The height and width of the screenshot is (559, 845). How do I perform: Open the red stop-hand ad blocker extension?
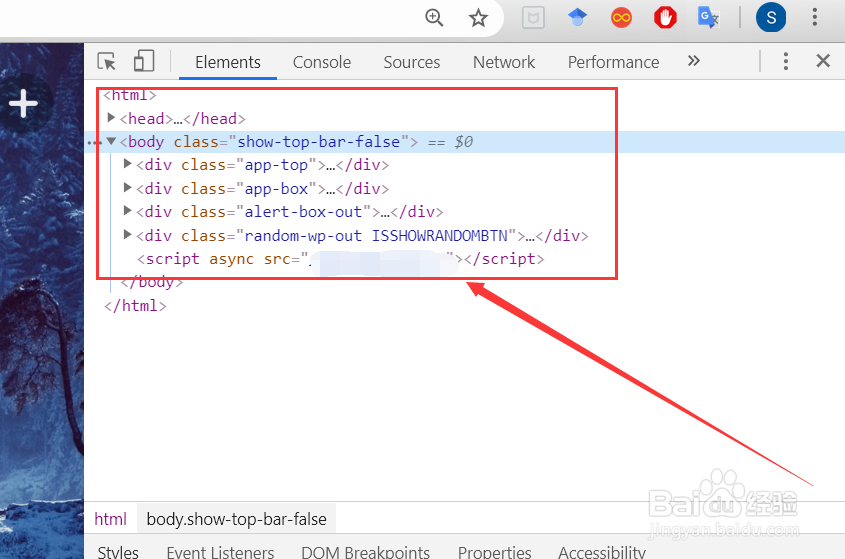(665, 18)
